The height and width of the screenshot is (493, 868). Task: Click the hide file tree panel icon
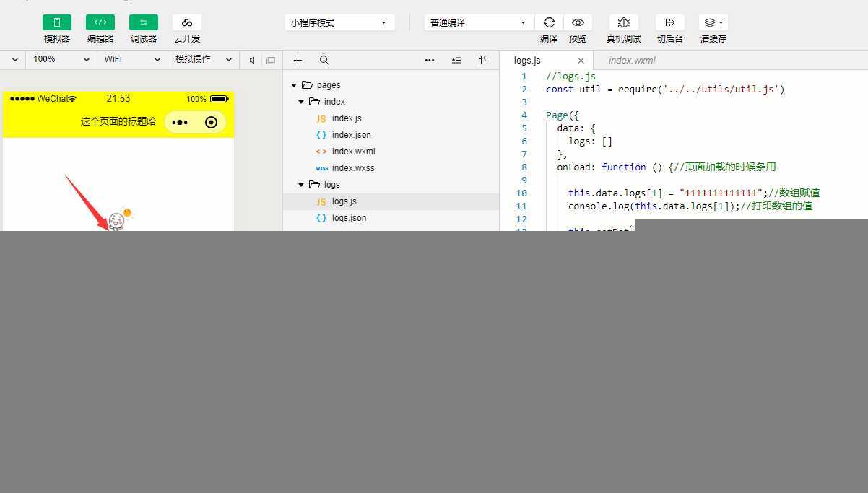click(x=483, y=60)
